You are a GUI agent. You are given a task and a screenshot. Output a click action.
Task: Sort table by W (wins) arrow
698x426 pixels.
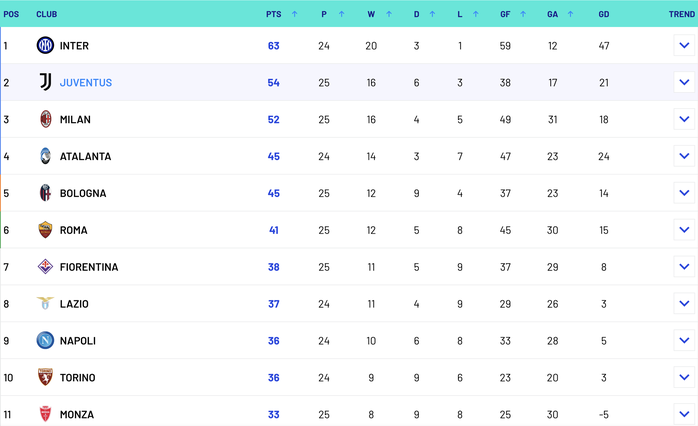tap(389, 14)
